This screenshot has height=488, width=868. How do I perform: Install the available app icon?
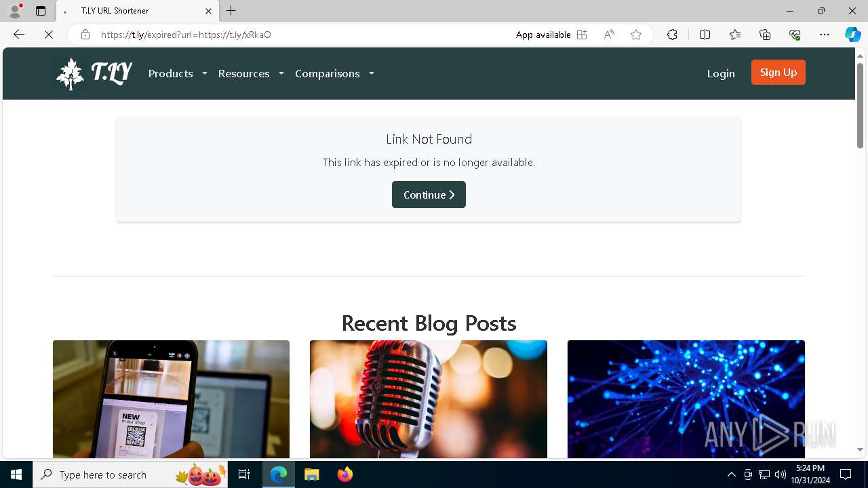582,35
